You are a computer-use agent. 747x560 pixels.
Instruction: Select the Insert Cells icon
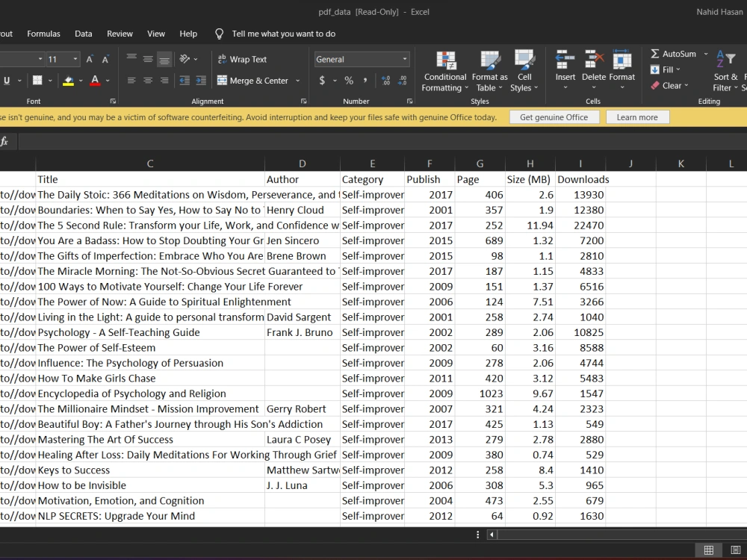(x=565, y=70)
